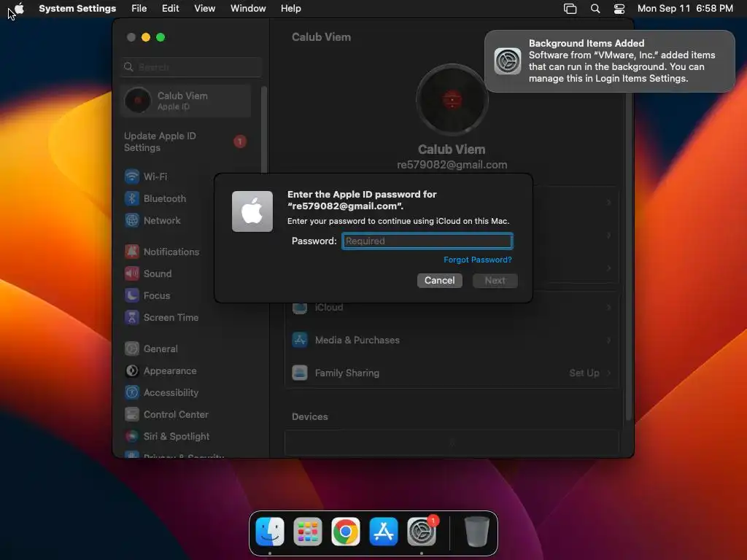Open the View menu
This screenshot has width=747, height=560.
205,9
